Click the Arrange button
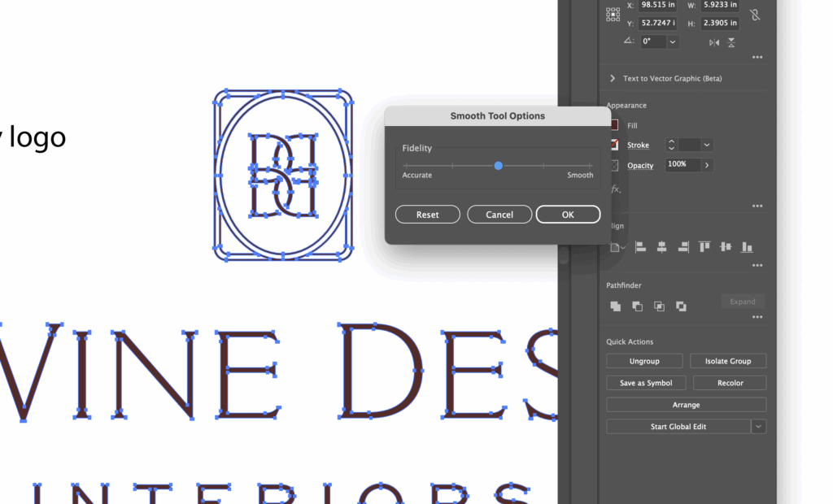 coord(686,405)
